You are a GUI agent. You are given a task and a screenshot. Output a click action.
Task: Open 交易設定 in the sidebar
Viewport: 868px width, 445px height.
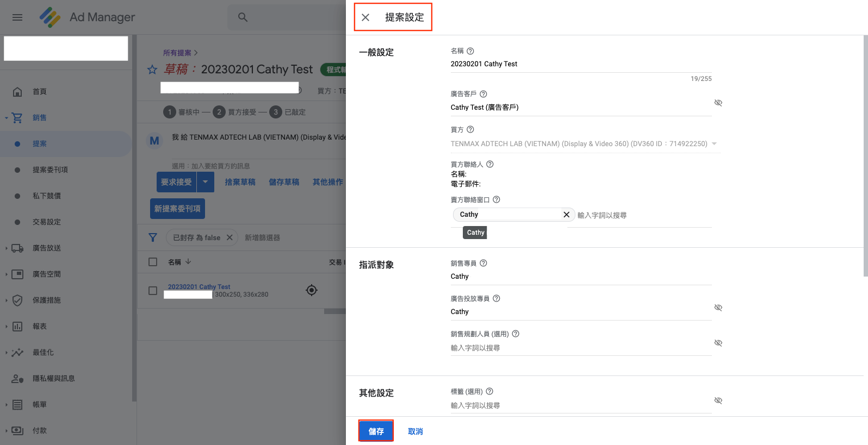65,222
